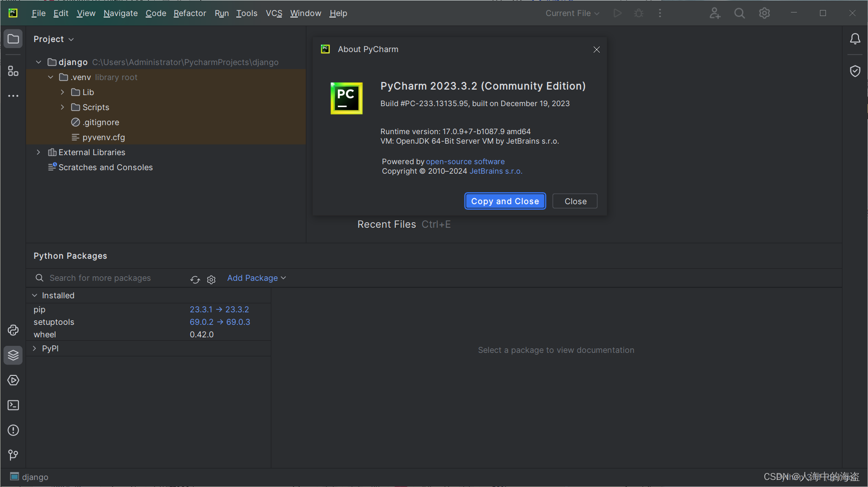Open the Git version control icon

[14, 455]
